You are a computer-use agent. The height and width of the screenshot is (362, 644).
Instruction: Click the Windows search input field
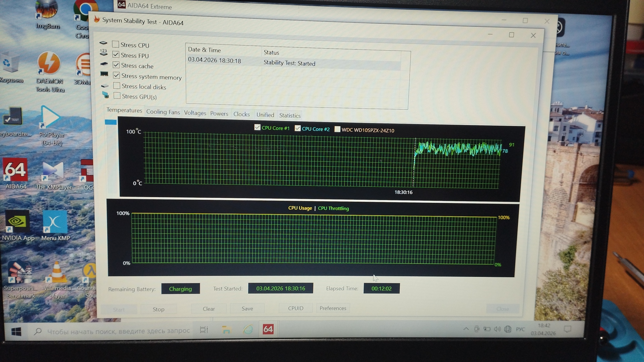click(x=118, y=331)
